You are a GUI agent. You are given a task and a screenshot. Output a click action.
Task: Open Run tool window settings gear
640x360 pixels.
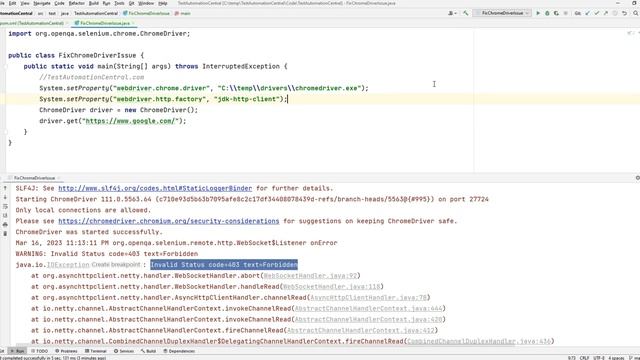point(637,178)
